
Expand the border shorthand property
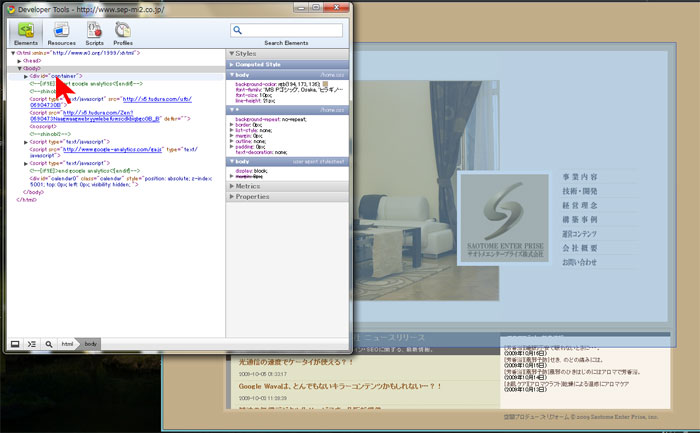(232, 125)
